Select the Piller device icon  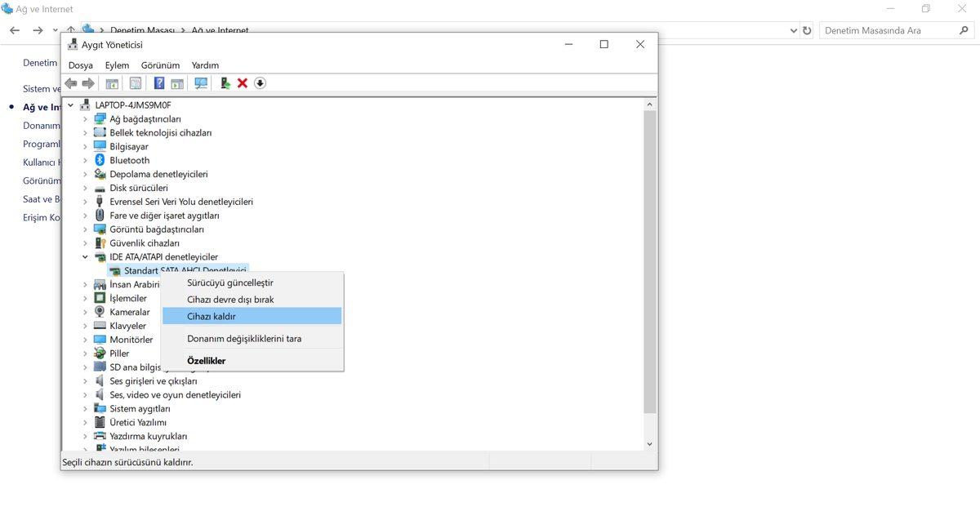pos(100,353)
